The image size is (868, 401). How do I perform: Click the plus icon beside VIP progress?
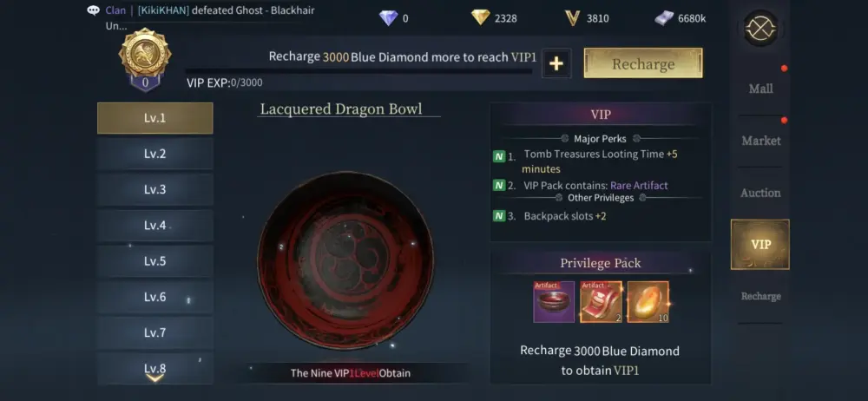click(x=556, y=63)
